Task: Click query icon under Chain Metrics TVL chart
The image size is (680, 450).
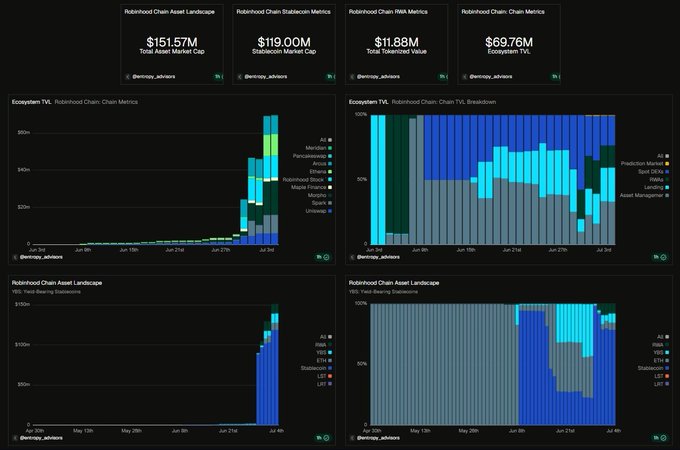Action: point(15,257)
